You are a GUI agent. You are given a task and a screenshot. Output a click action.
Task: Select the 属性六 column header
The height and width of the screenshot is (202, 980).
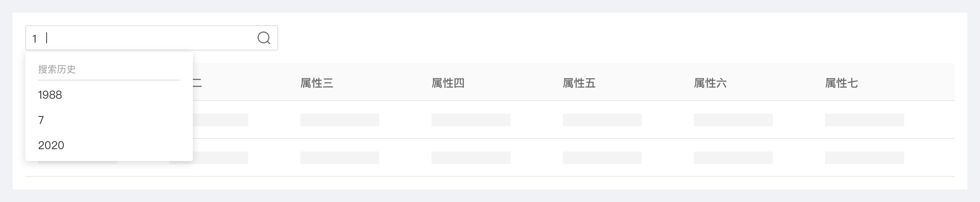[x=710, y=83]
